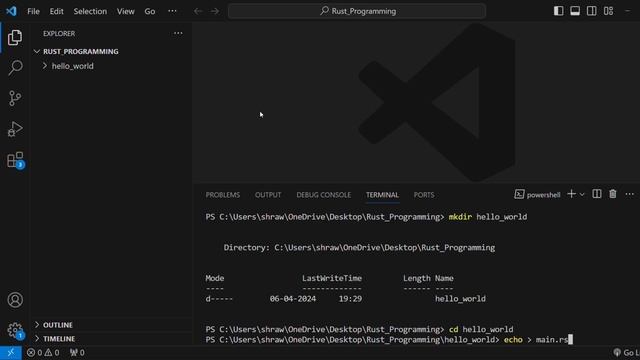Click the EXPLORER panel title

click(59, 33)
